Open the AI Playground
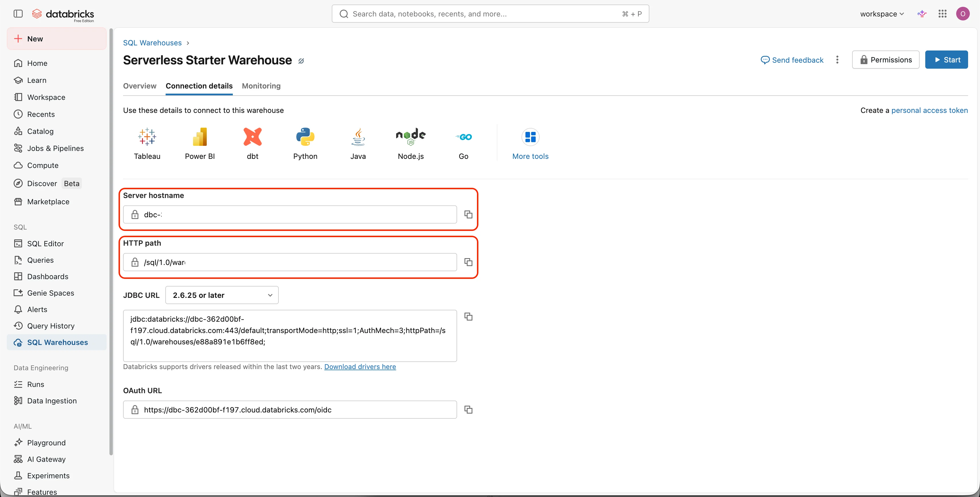This screenshot has height=497, width=980. (56, 443)
